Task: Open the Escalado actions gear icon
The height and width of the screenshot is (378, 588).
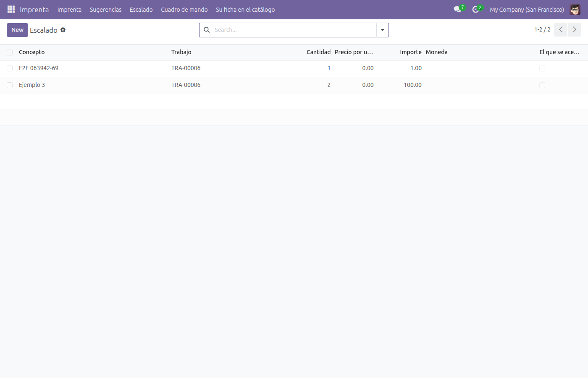Action: 63,30
